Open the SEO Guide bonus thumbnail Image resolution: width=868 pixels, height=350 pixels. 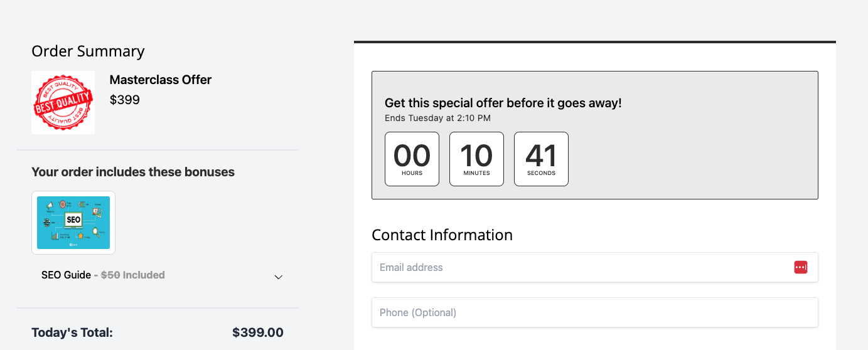click(73, 223)
